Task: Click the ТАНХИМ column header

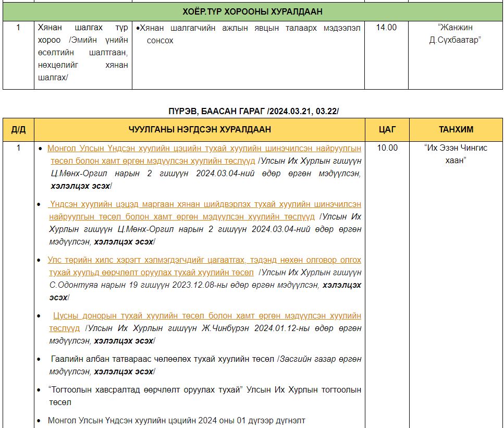Action: [x=456, y=129]
